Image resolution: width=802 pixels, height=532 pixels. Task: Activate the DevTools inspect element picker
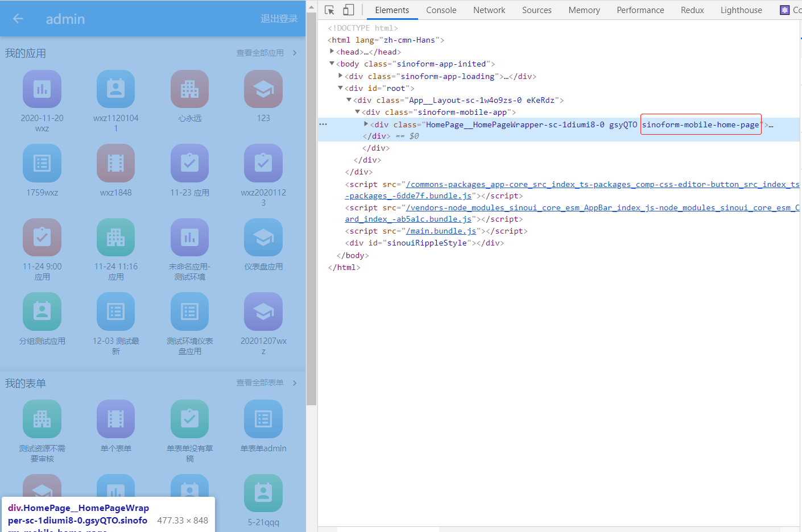coord(329,10)
